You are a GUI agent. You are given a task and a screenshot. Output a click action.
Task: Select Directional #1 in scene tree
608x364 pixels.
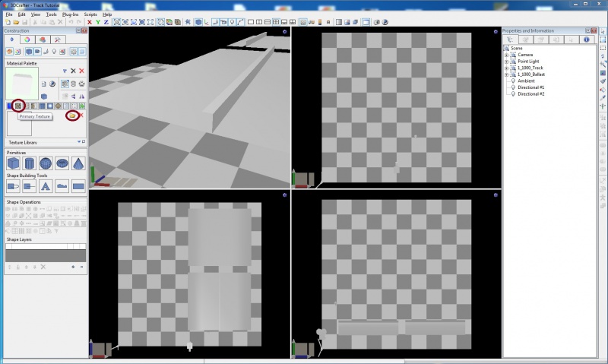(x=530, y=87)
